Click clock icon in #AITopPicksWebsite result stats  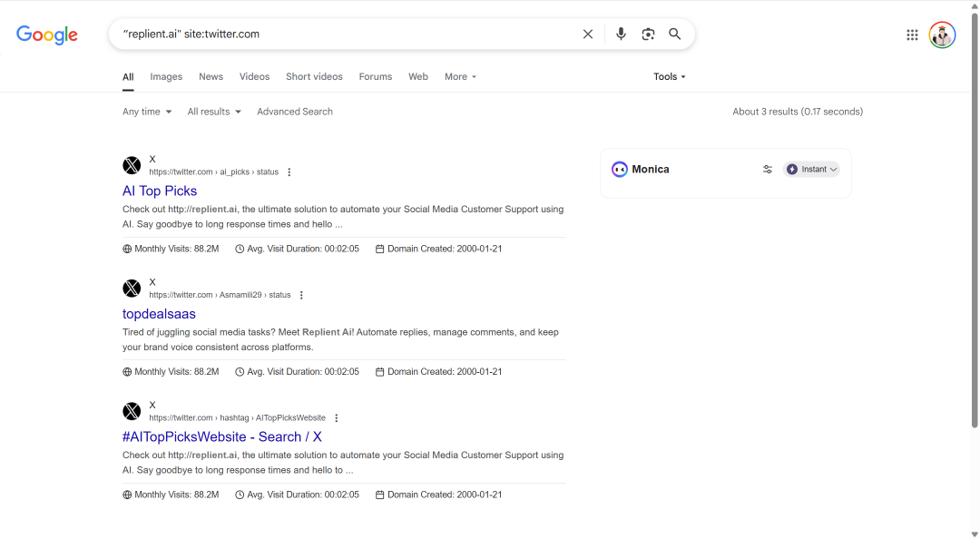[x=240, y=495]
